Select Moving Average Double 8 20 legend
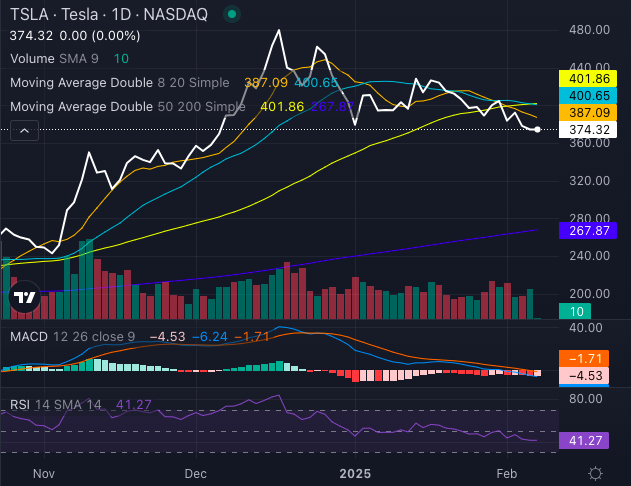This screenshot has height=486, width=631. [122, 83]
